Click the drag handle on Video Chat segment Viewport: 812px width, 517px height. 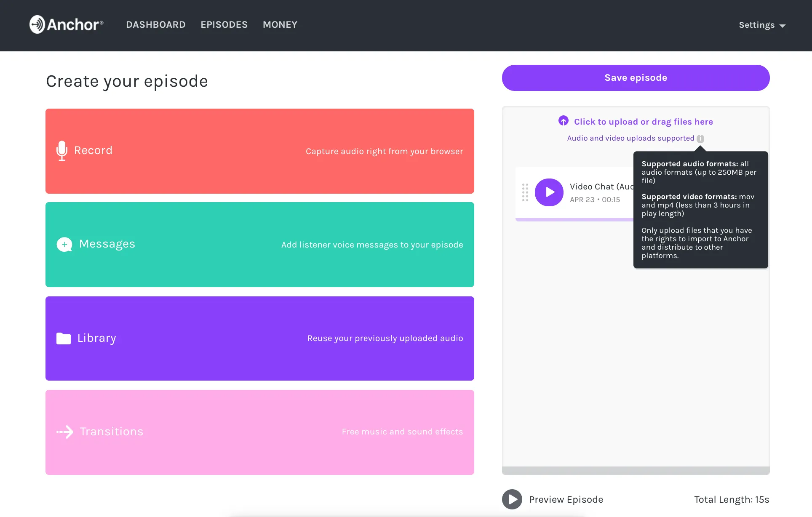(x=525, y=192)
